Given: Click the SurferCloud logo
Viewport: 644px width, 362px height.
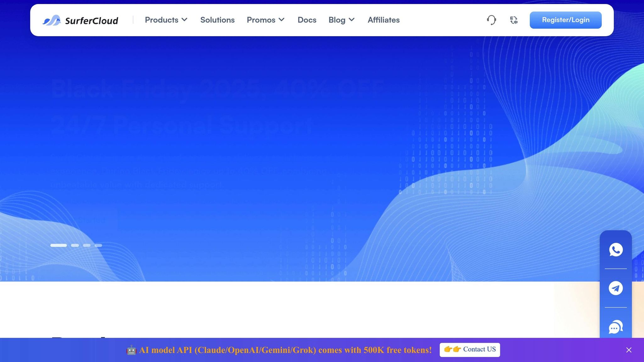Looking at the screenshot, I should click(x=80, y=20).
